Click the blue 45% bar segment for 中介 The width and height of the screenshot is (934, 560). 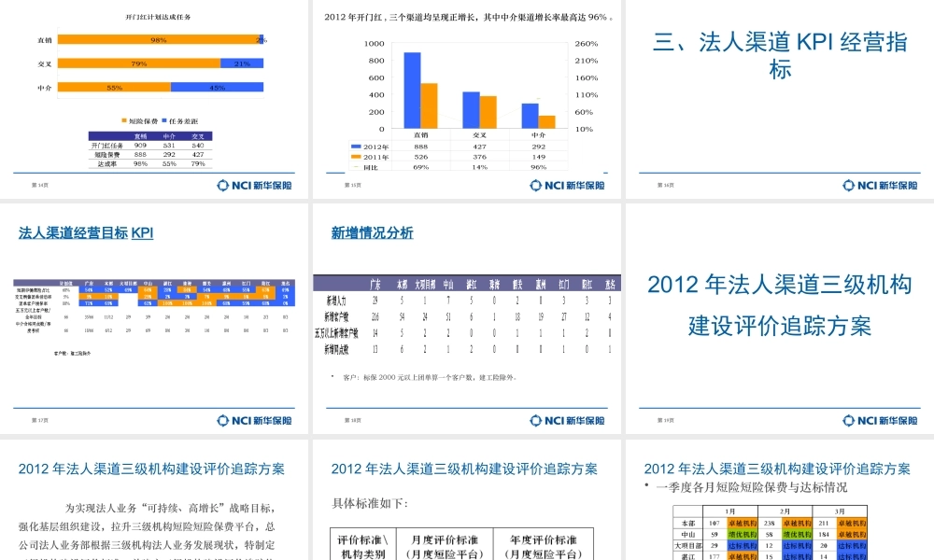(x=218, y=87)
